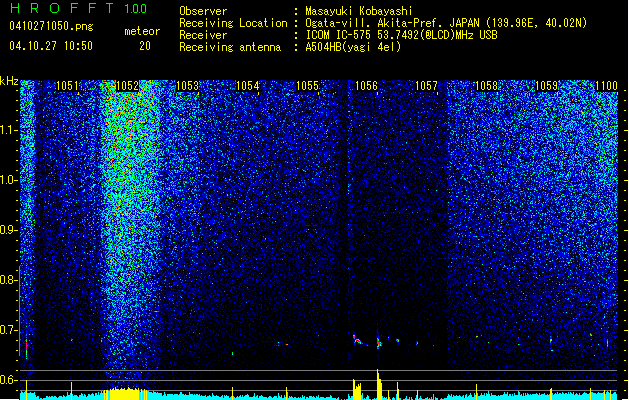Click the meteor label
629x400 pixels.
tap(142, 31)
